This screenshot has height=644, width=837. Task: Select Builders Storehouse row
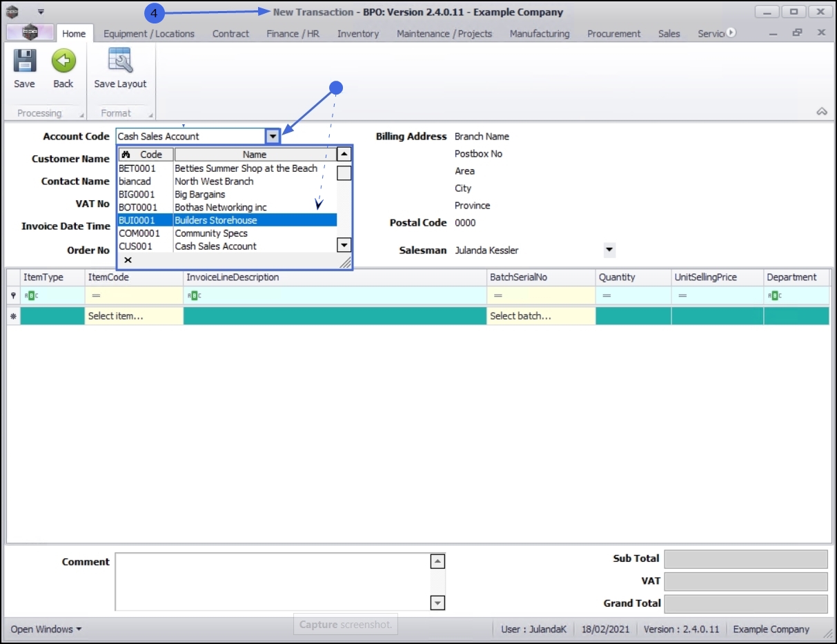pyautogui.click(x=227, y=220)
